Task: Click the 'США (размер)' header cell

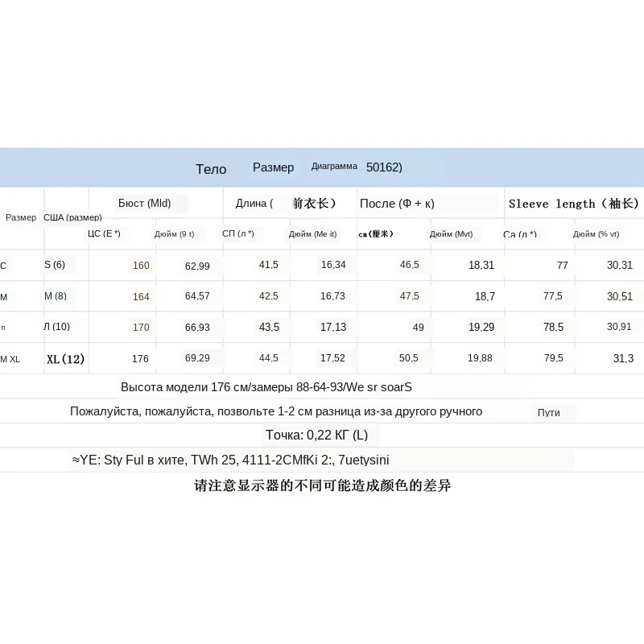Action: point(72,217)
